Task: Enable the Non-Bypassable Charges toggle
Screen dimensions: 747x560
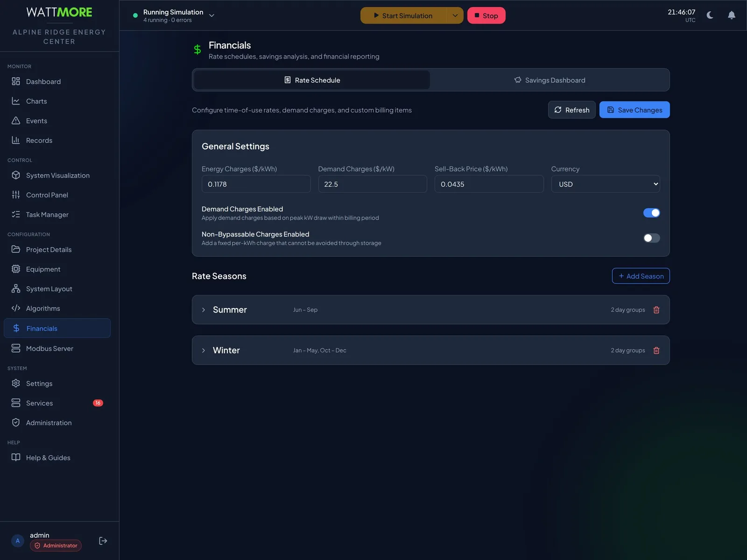Action: [651, 238]
